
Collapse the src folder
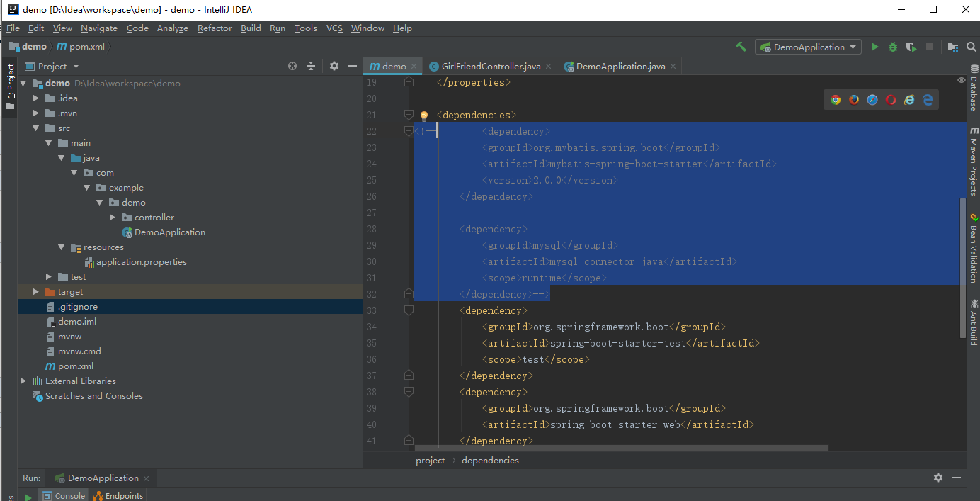pyautogui.click(x=36, y=128)
